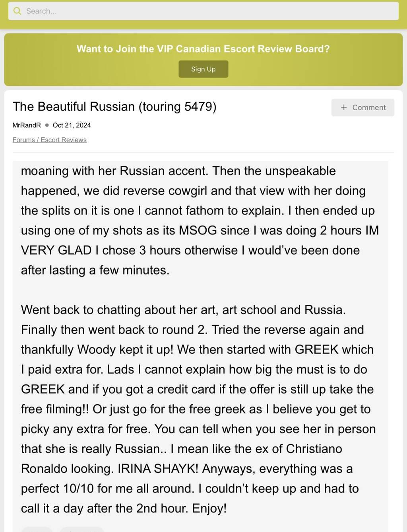The height and width of the screenshot is (532, 407).
Task: Go to the Forums breadcrumb link
Action: (23, 140)
